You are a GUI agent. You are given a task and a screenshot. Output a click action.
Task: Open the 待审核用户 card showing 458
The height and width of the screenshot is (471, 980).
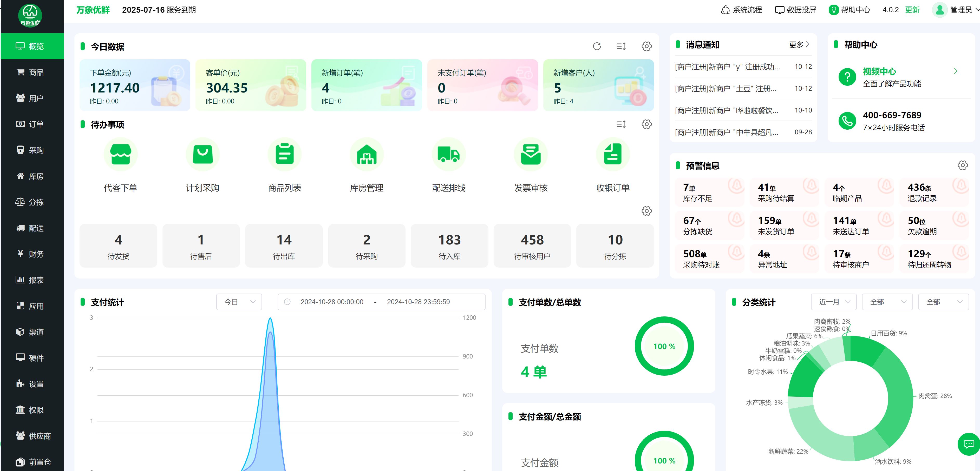532,246
